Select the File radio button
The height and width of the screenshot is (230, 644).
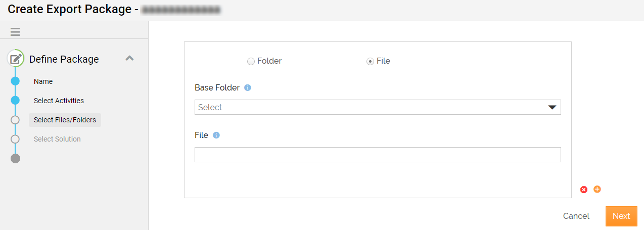point(370,61)
